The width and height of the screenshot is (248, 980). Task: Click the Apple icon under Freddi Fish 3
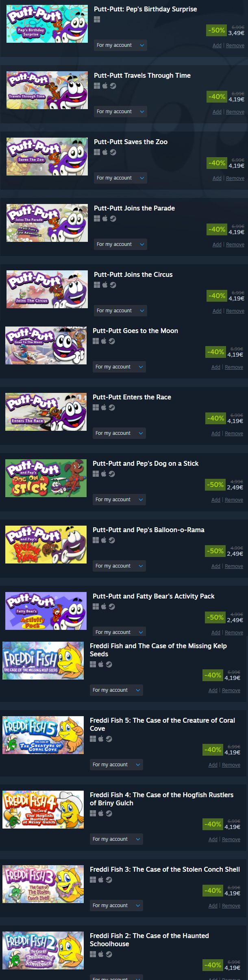pos(101,880)
